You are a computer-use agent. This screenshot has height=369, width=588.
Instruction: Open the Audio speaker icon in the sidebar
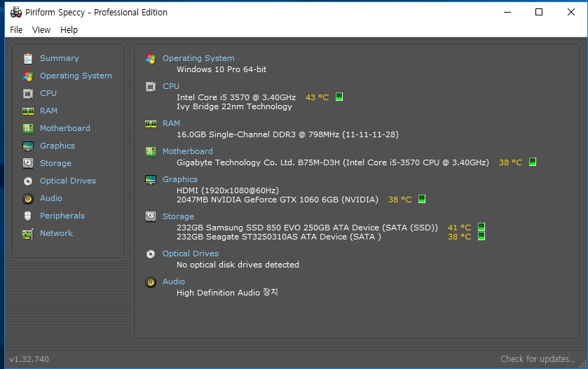28,199
